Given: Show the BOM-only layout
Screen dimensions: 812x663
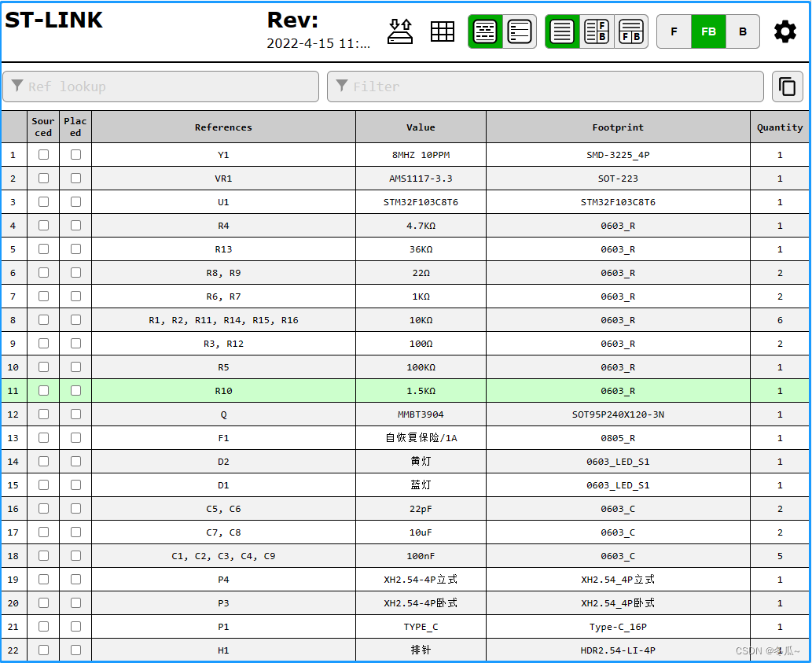Looking at the screenshot, I should [x=562, y=31].
